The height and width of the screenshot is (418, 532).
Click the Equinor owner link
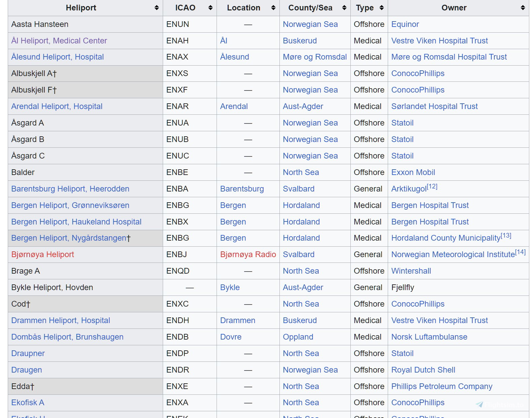pos(405,24)
